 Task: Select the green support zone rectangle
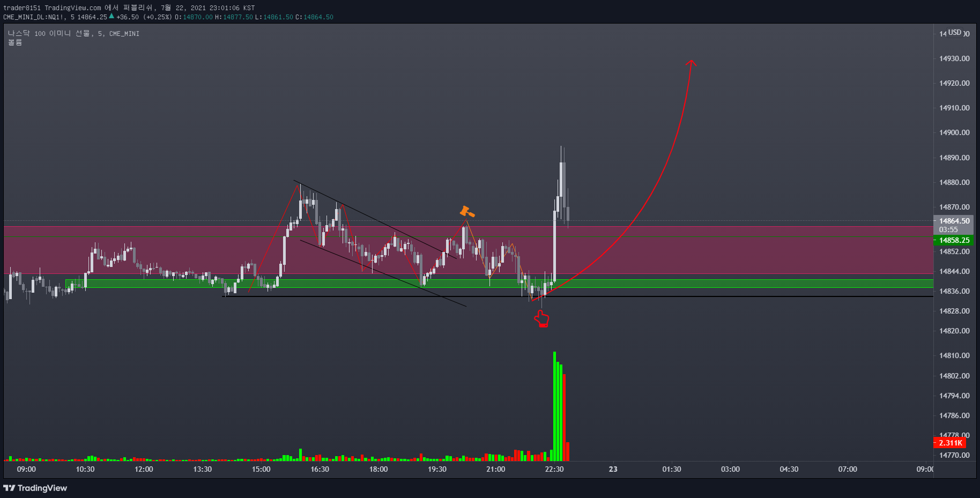point(499,284)
